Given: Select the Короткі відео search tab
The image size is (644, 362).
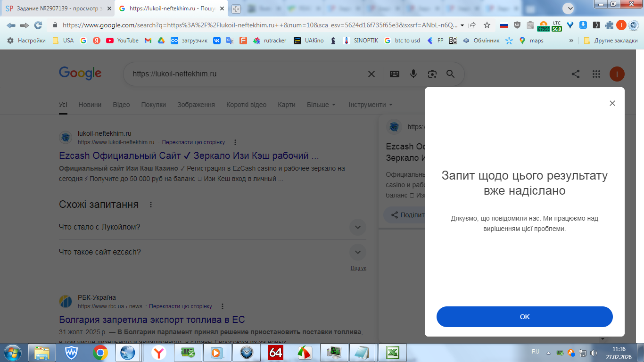Looking at the screenshot, I should click(x=246, y=105).
